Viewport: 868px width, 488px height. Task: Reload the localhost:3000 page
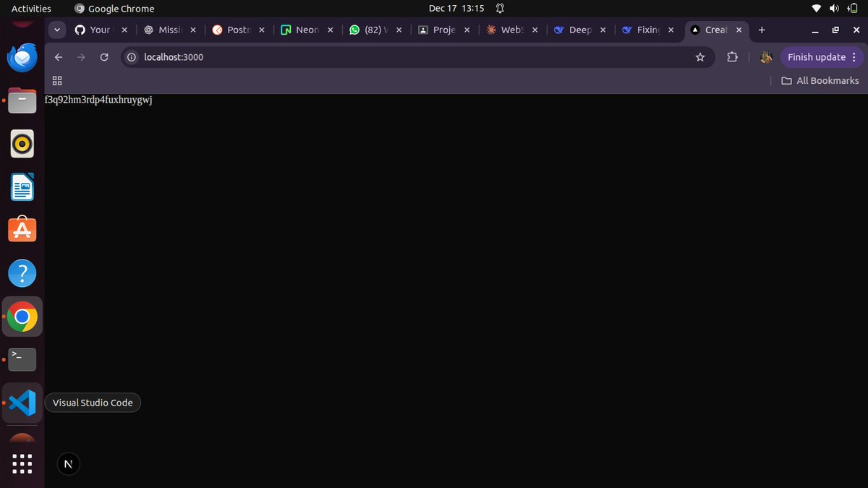(x=104, y=57)
